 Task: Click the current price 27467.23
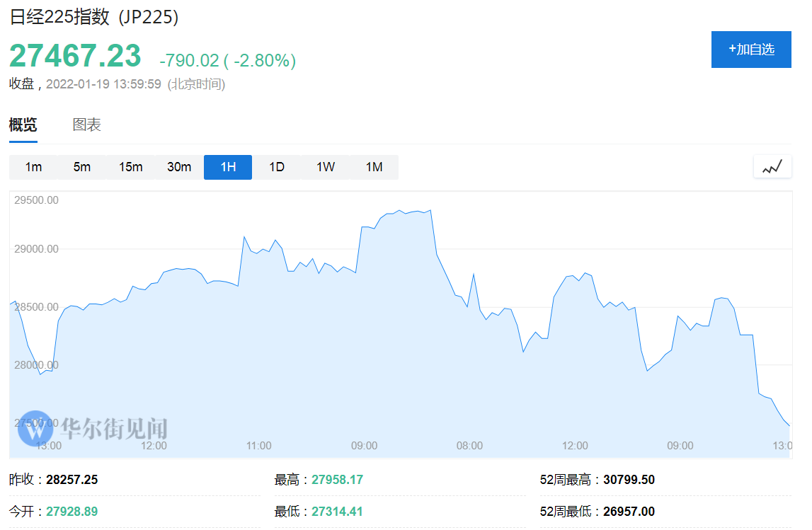click(x=75, y=55)
